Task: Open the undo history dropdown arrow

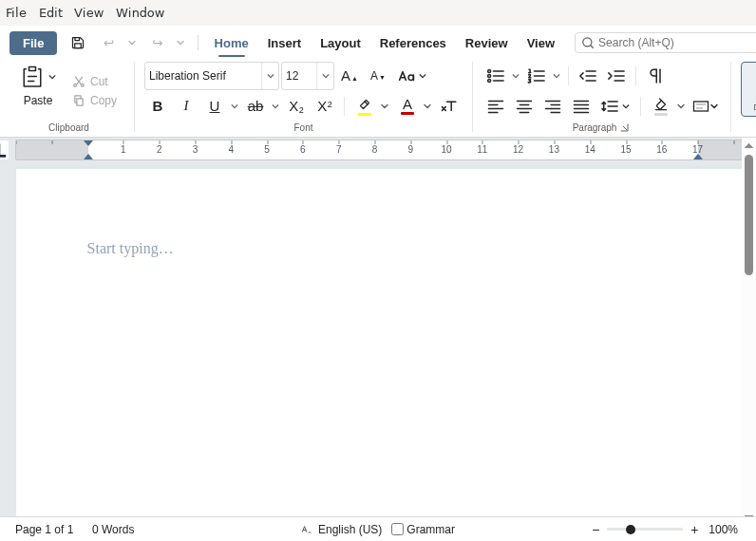Action: tap(132, 43)
